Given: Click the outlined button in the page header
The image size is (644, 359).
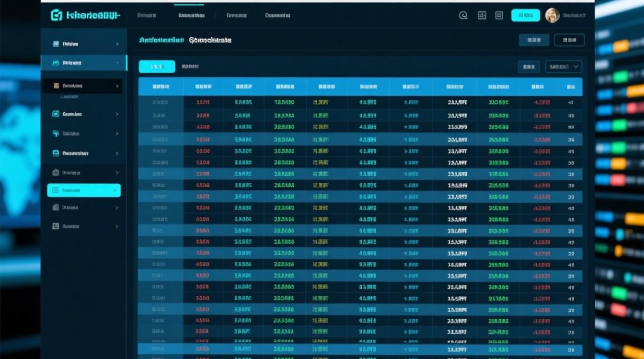Looking at the screenshot, I should (x=569, y=40).
